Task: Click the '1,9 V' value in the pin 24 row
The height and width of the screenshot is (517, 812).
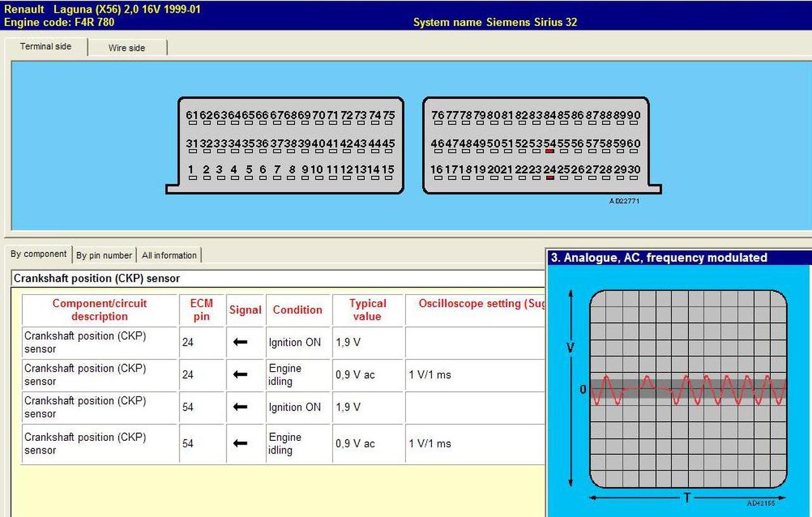Action: pos(348,342)
